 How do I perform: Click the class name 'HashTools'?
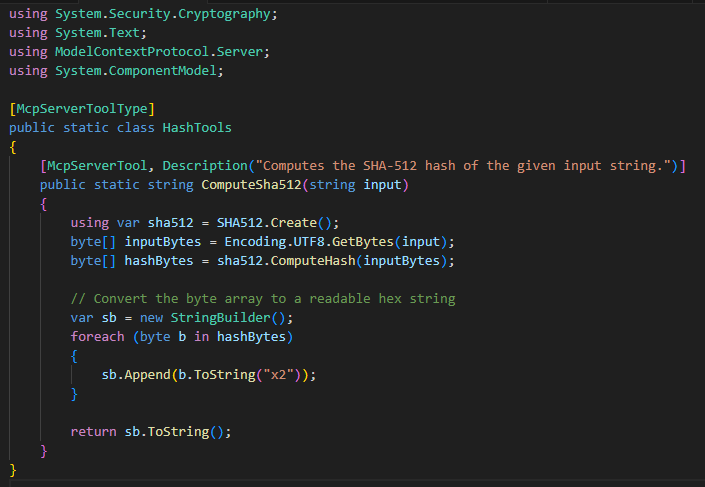click(197, 128)
